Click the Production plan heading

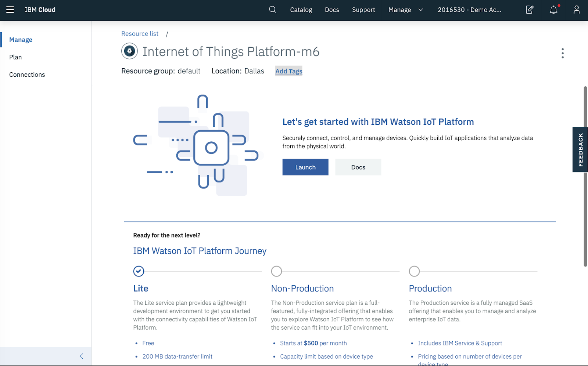(430, 289)
